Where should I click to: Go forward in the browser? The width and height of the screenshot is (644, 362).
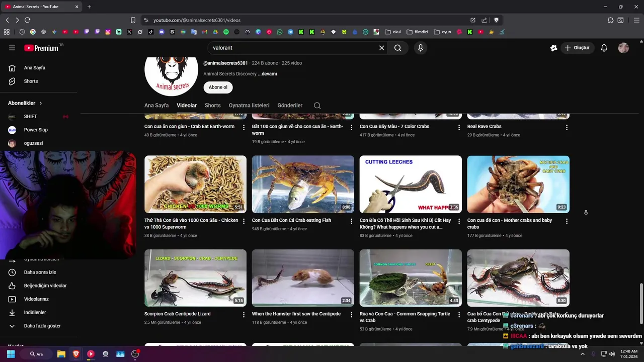click(17, 20)
